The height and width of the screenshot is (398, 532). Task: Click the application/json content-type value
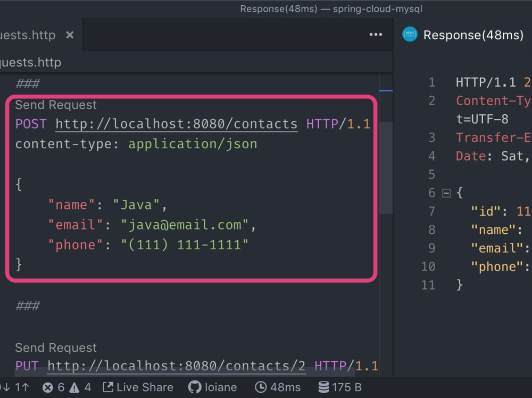click(x=193, y=144)
